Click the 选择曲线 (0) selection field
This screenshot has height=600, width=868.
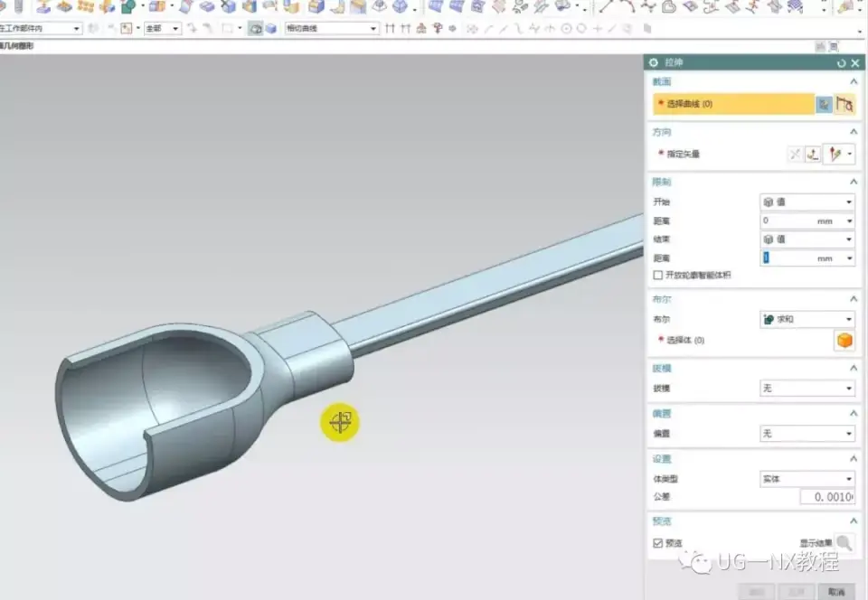733,104
